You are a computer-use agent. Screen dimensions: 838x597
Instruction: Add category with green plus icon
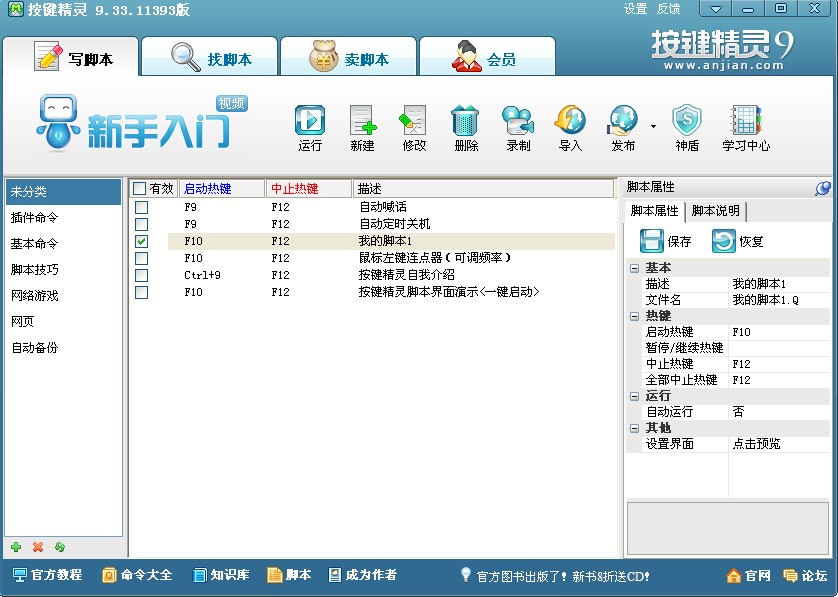pyautogui.click(x=16, y=547)
